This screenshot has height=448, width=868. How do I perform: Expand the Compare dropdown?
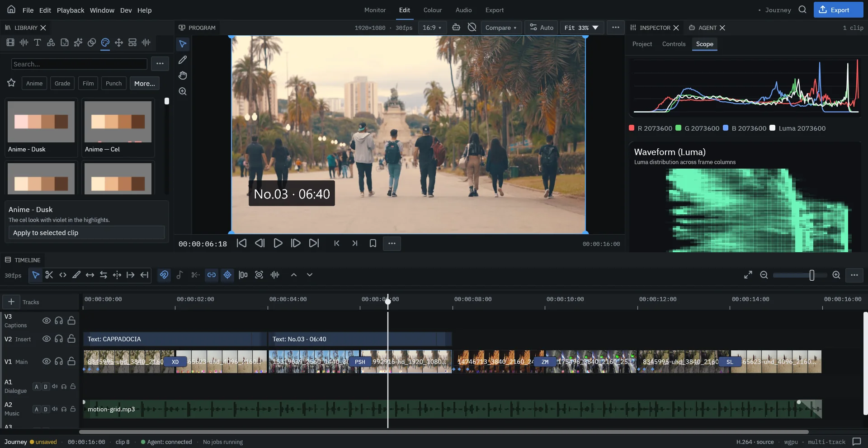(x=501, y=28)
